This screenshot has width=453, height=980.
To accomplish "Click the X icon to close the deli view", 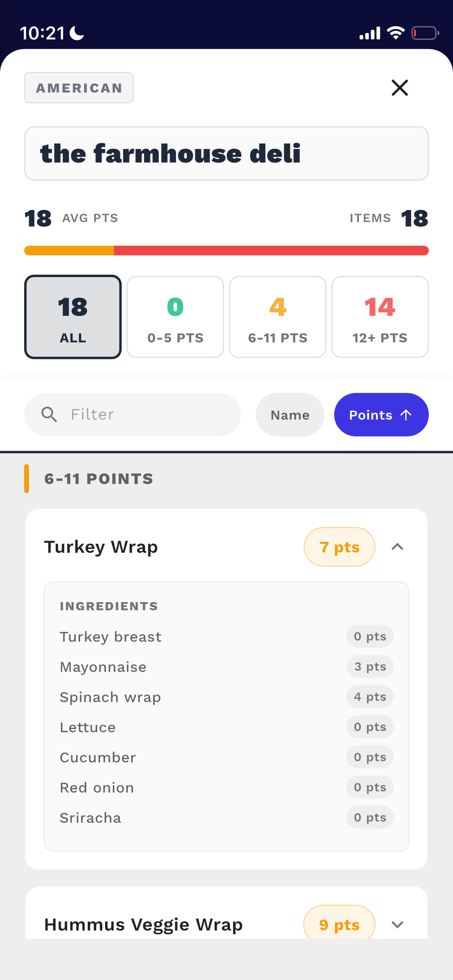I will (399, 88).
